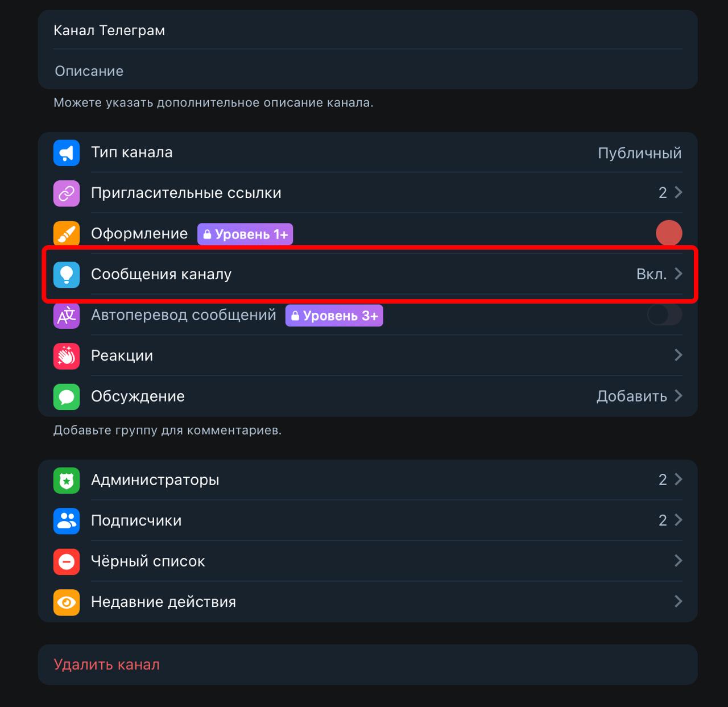Click the lightbulb channel messages icon
This screenshot has height=707, width=728.
[x=67, y=275]
